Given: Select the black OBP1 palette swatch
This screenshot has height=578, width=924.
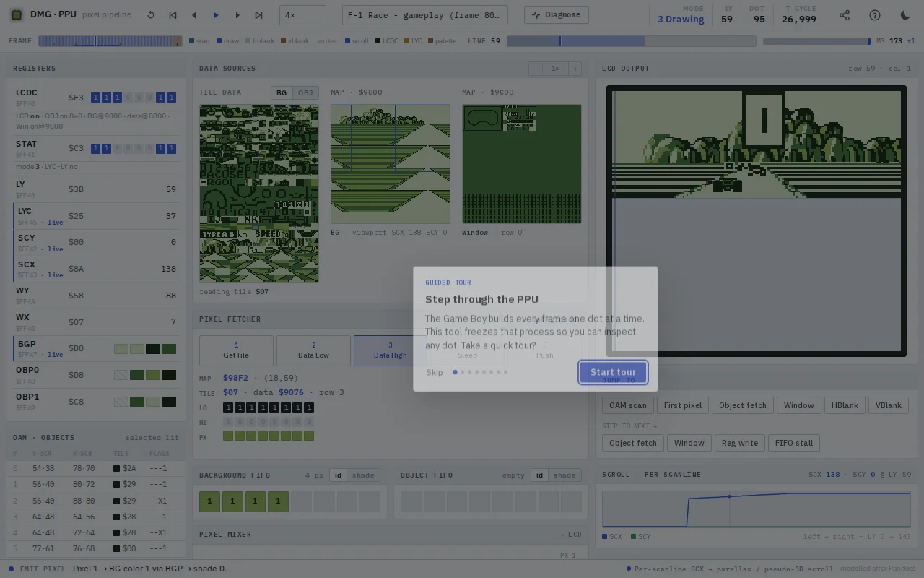Looking at the screenshot, I should (x=169, y=402).
